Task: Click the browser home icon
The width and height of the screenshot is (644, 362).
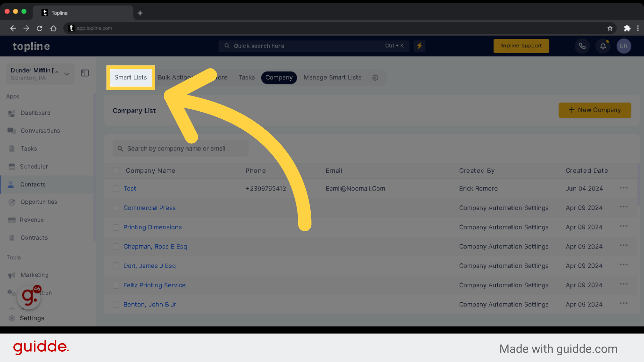Action: pos(53,28)
